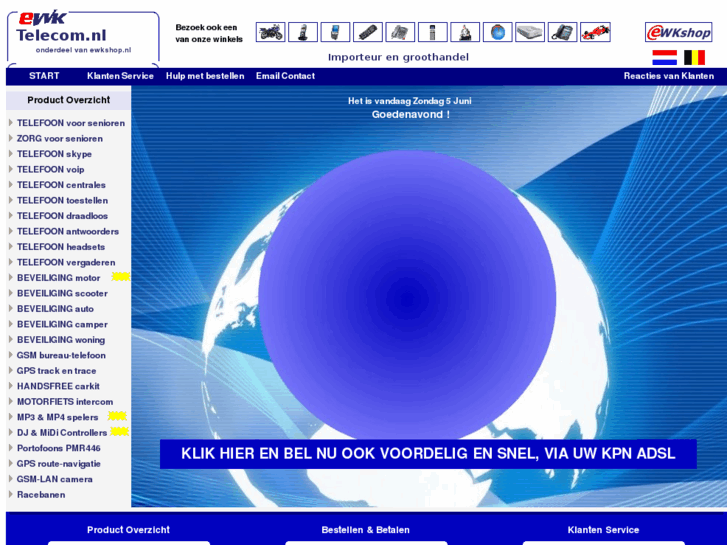Screen dimensions: 727x545
Task: Go to START in the navigation bar
Action: (44, 76)
